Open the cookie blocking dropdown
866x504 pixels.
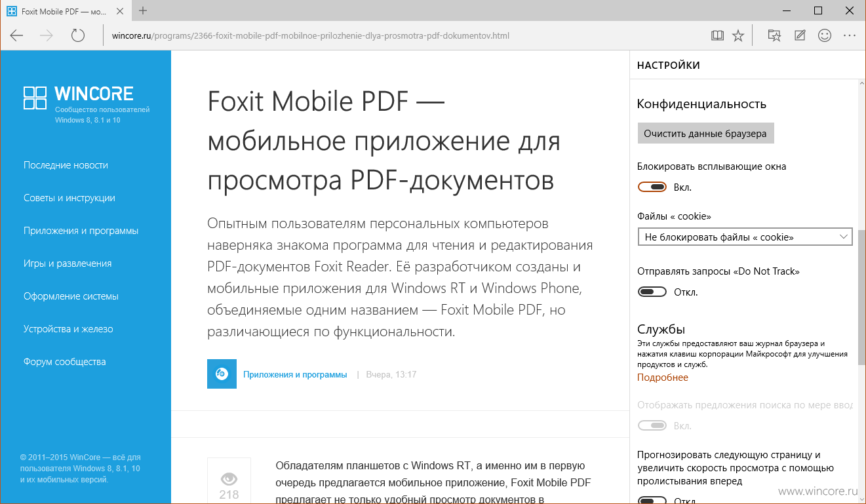tap(745, 237)
